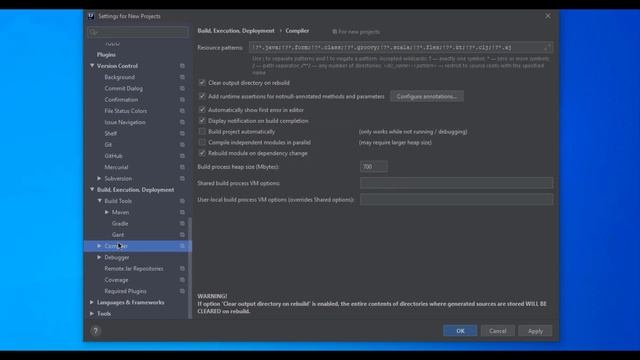Select Plugins in the settings tree
Viewport: 640px width, 360px height.
coord(106,55)
